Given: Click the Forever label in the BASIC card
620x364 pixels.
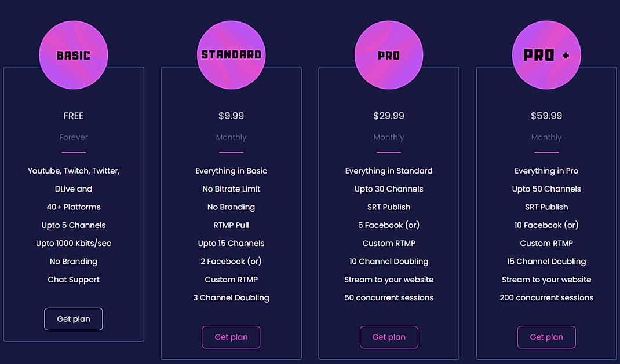Looking at the screenshot, I should pyautogui.click(x=74, y=137).
